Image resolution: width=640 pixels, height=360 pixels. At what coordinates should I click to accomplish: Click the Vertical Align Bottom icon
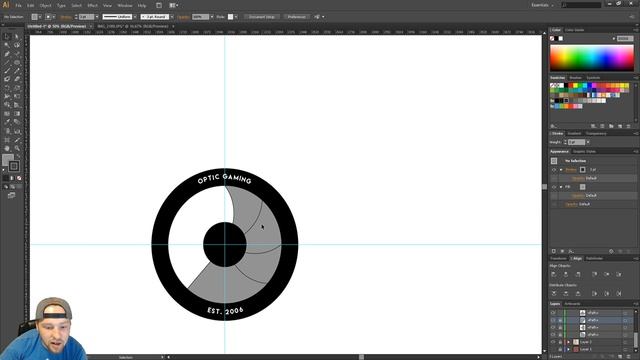[619, 274]
